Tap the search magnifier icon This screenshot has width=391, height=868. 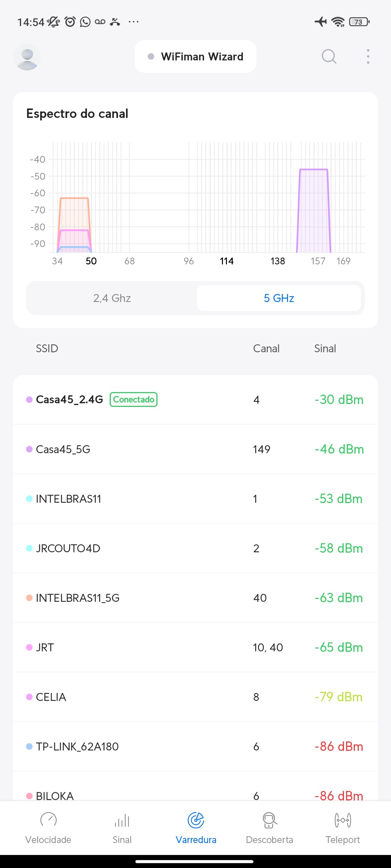point(329,57)
